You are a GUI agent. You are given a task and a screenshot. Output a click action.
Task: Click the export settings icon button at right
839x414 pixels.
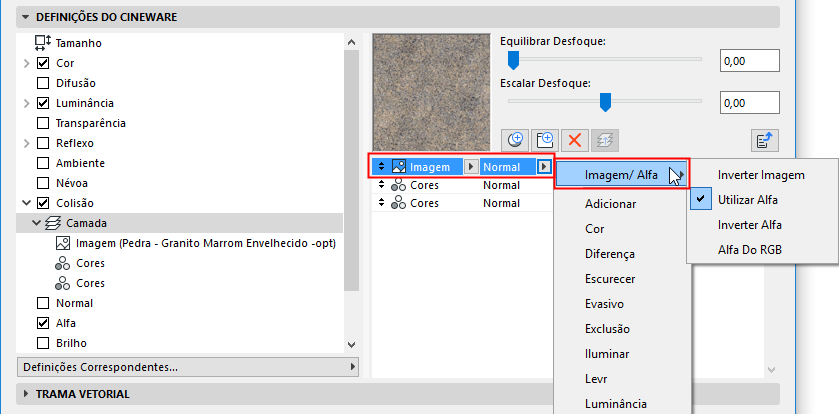click(x=765, y=141)
